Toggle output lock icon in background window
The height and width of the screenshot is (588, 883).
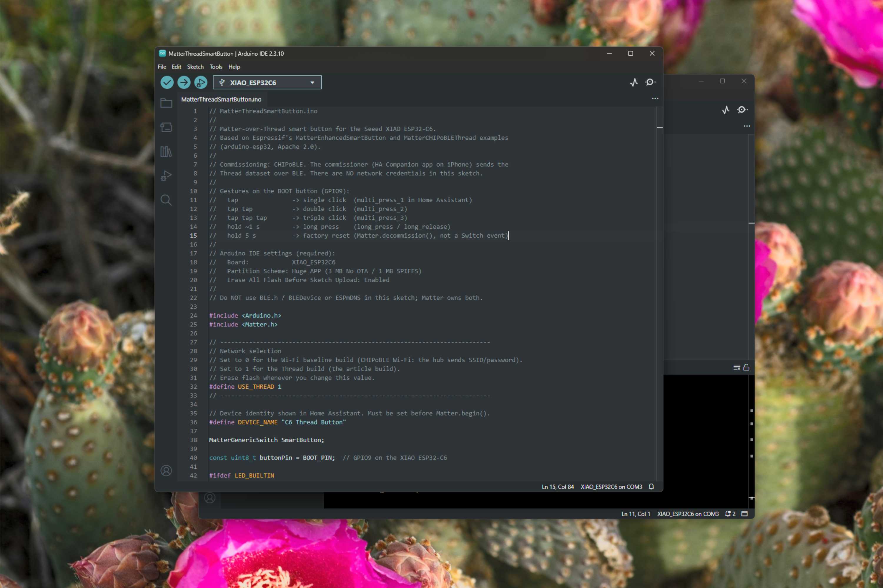pyautogui.click(x=746, y=367)
